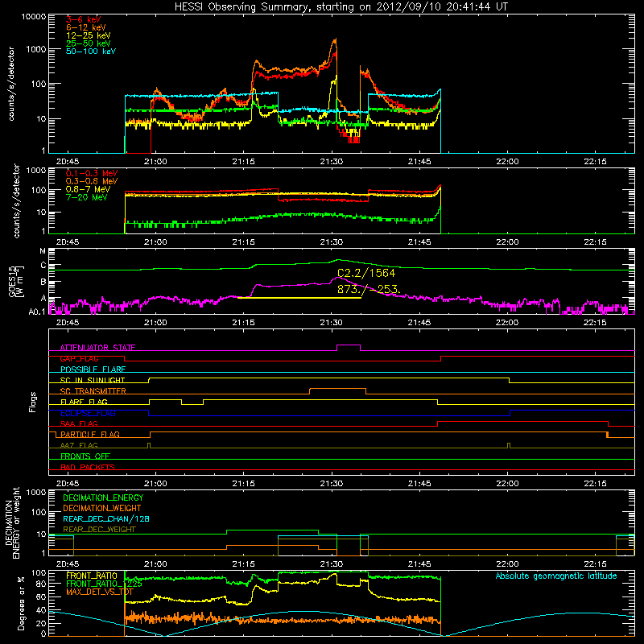The height and width of the screenshot is (644, 644).
Task: Select the FRONTS_OFF flag label
Action: (85, 456)
